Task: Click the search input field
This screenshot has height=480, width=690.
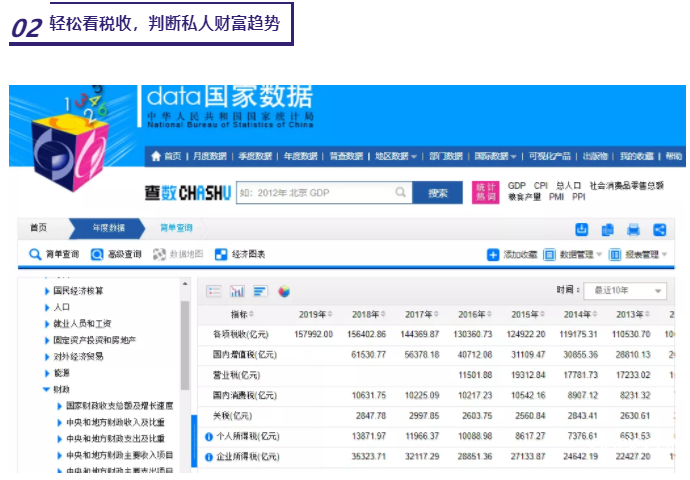Action: 324,193
